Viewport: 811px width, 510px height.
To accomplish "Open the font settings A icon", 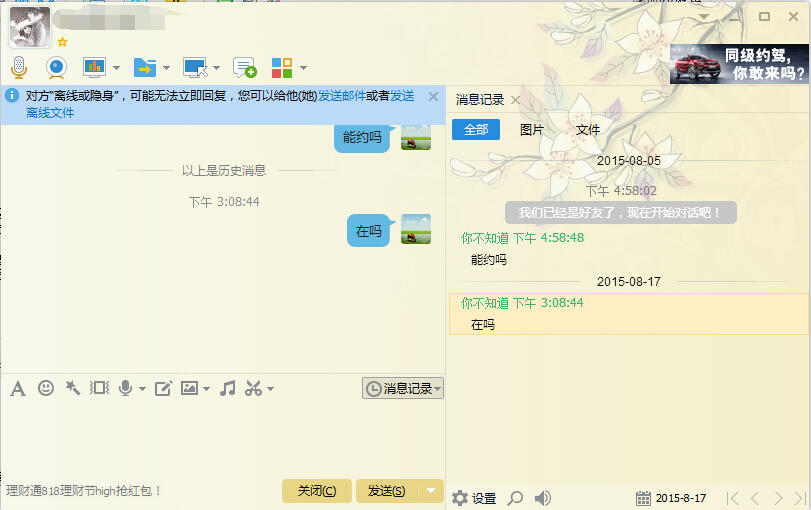I will pos(18,388).
